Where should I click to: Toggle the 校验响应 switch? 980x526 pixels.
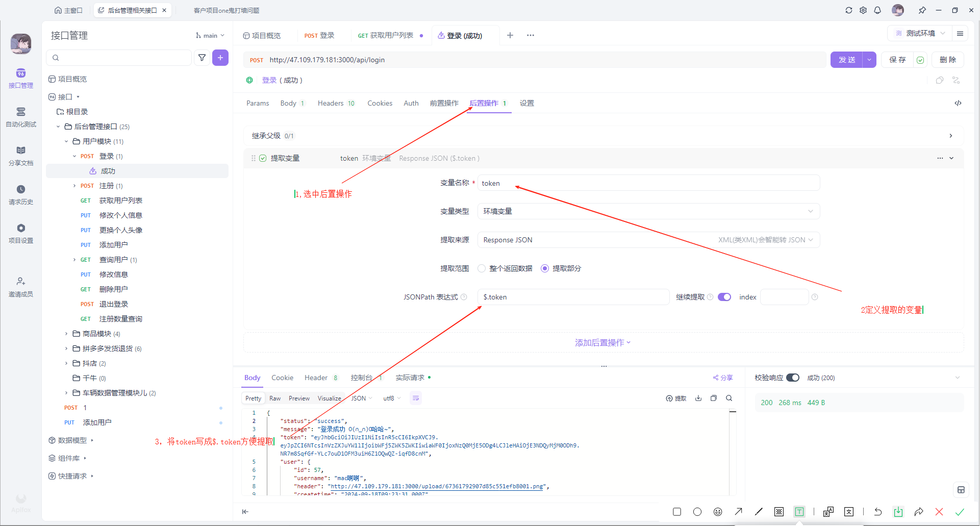point(792,378)
